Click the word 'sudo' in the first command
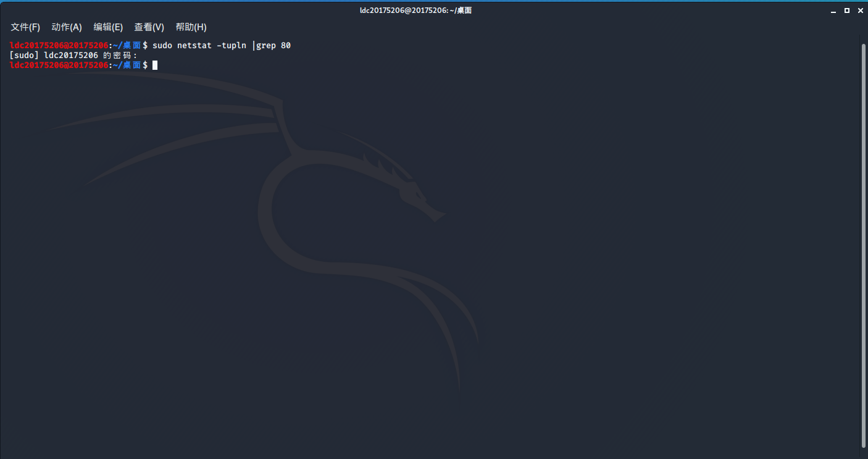Image resolution: width=868 pixels, height=459 pixels. pyautogui.click(x=162, y=46)
